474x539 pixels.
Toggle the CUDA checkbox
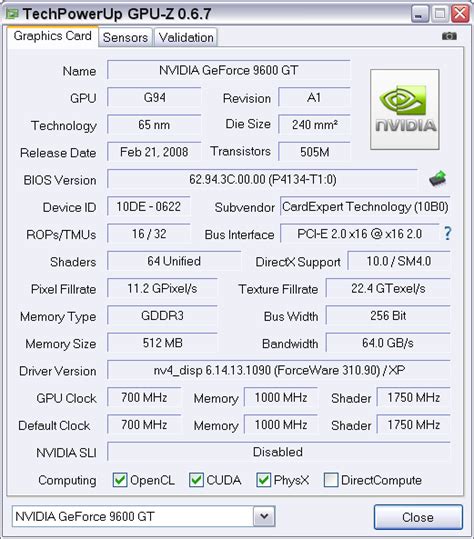196,480
